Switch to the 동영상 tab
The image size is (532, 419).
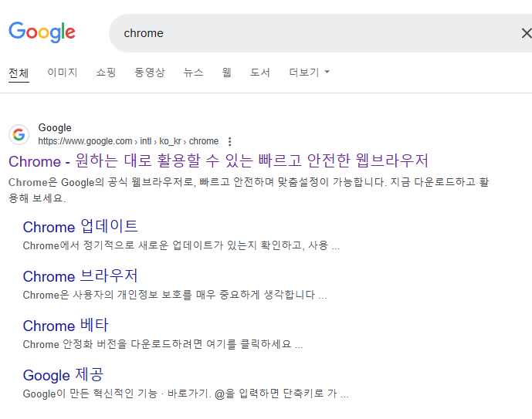coord(150,73)
